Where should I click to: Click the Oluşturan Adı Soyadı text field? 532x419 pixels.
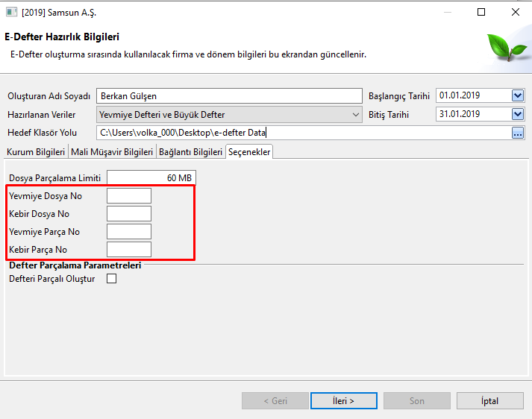click(x=229, y=96)
